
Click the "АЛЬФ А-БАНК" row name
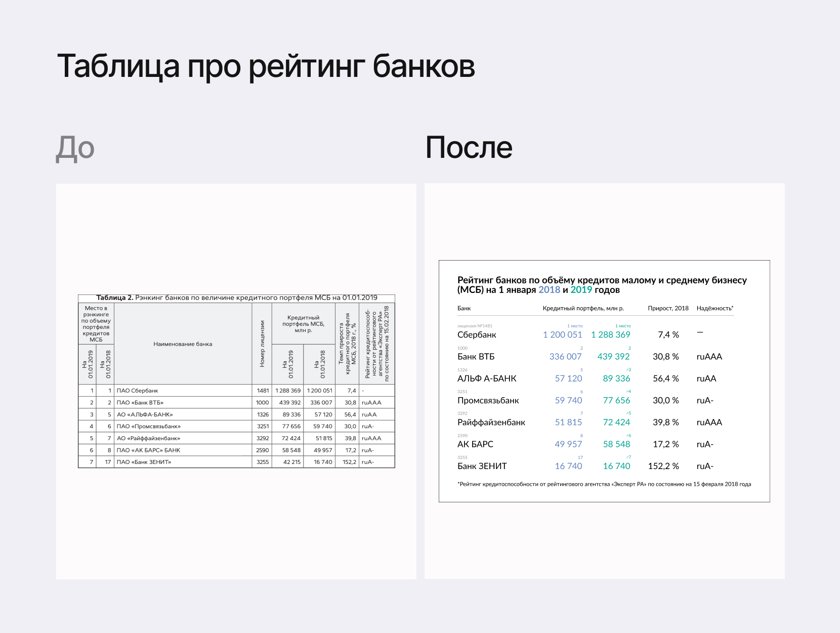pyautogui.click(x=487, y=378)
